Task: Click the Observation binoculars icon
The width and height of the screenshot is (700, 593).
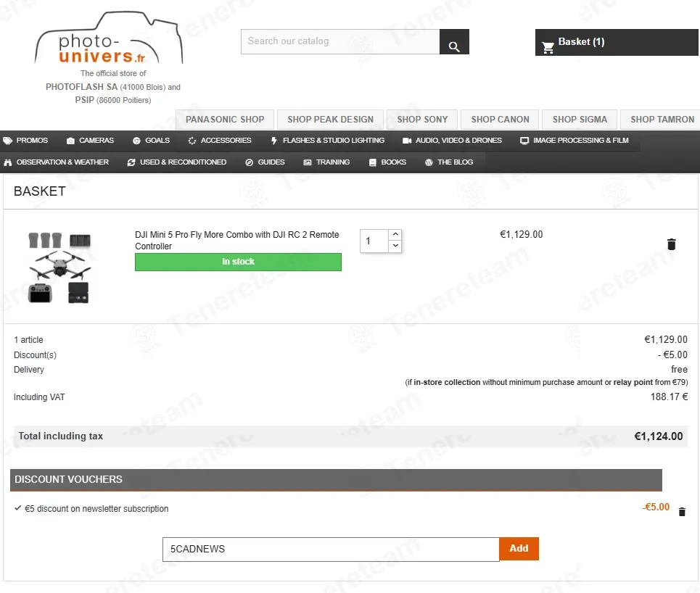Action: 7,162
